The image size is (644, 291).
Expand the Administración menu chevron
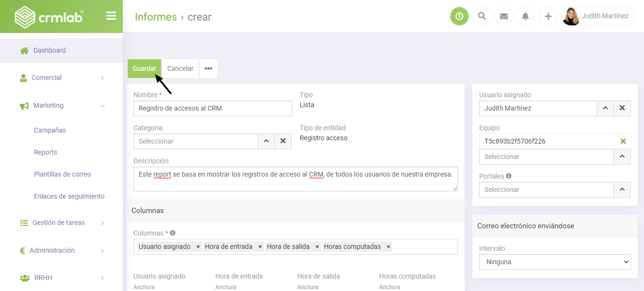(x=102, y=251)
